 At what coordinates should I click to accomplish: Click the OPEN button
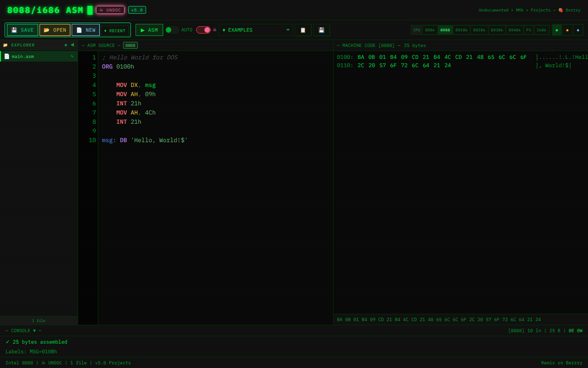(55, 30)
